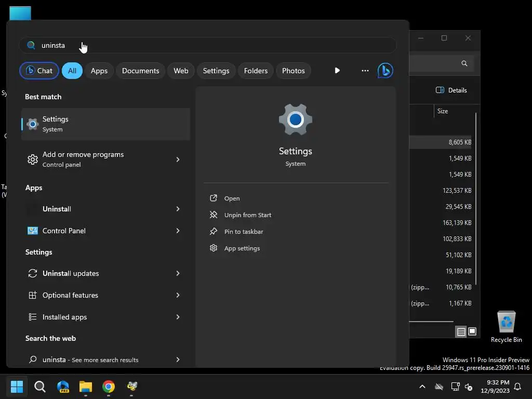
Task: Click Unpin from Start
Action: 248,215
